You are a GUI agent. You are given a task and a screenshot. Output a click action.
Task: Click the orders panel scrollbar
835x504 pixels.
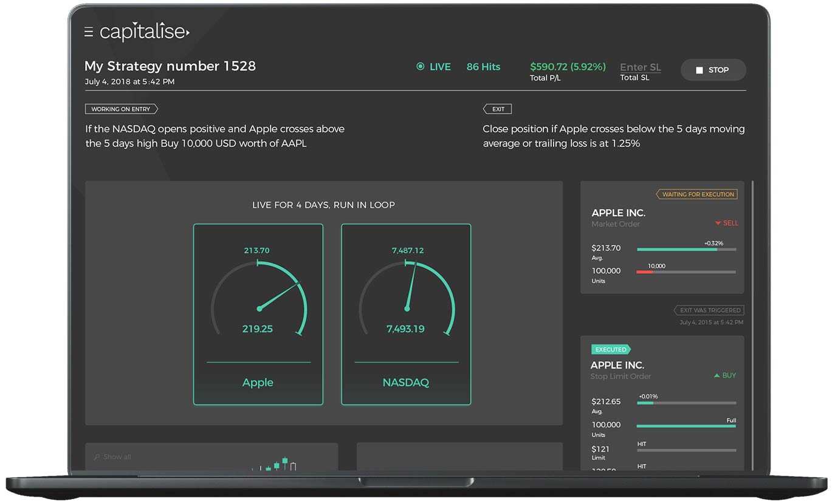pos(752,325)
